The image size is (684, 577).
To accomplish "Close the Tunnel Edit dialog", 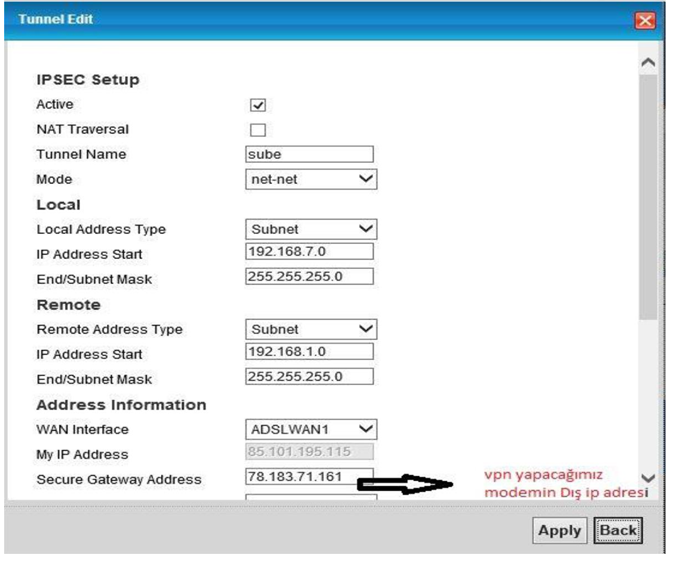I will tap(645, 20).
